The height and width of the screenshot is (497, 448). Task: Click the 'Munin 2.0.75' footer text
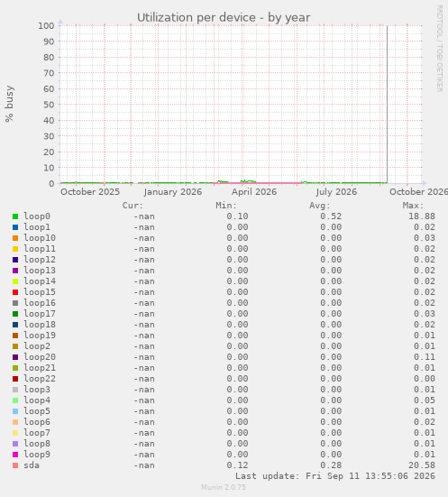(x=224, y=487)
